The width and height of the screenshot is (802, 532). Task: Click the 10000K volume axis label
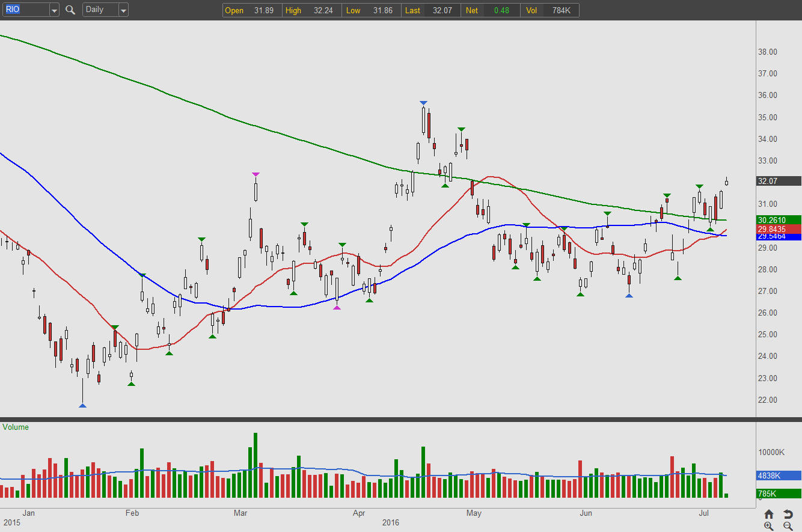point(771,453)
